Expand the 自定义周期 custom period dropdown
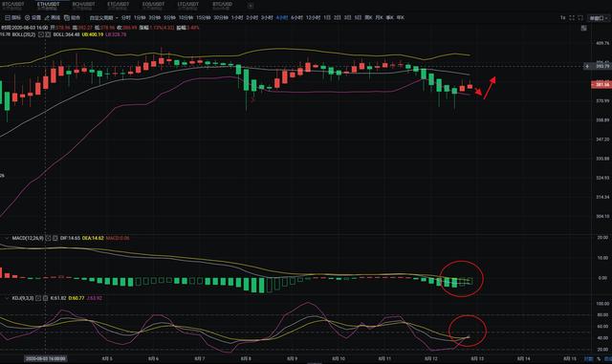This screenshot has height=364, width=612. point(104,17)
